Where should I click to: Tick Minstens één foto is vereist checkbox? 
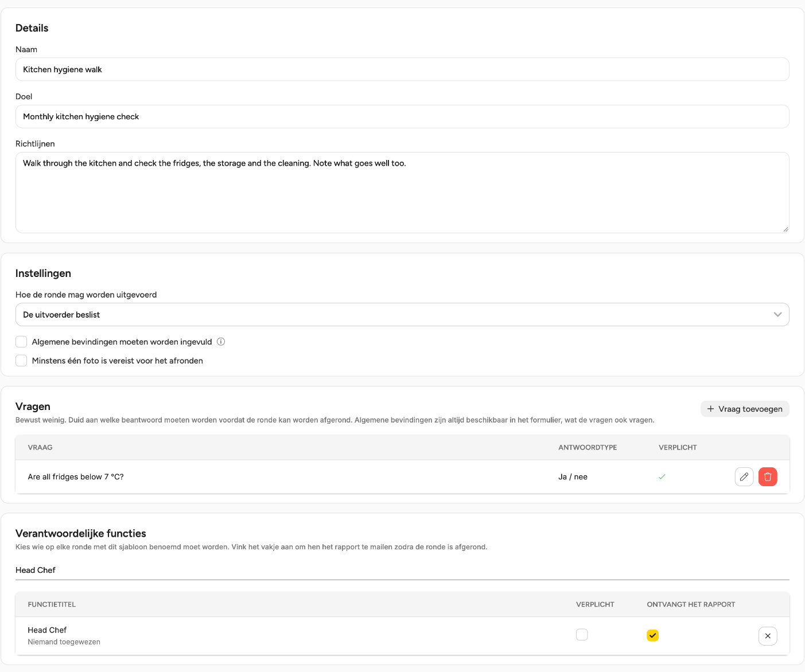click(21, 361)
